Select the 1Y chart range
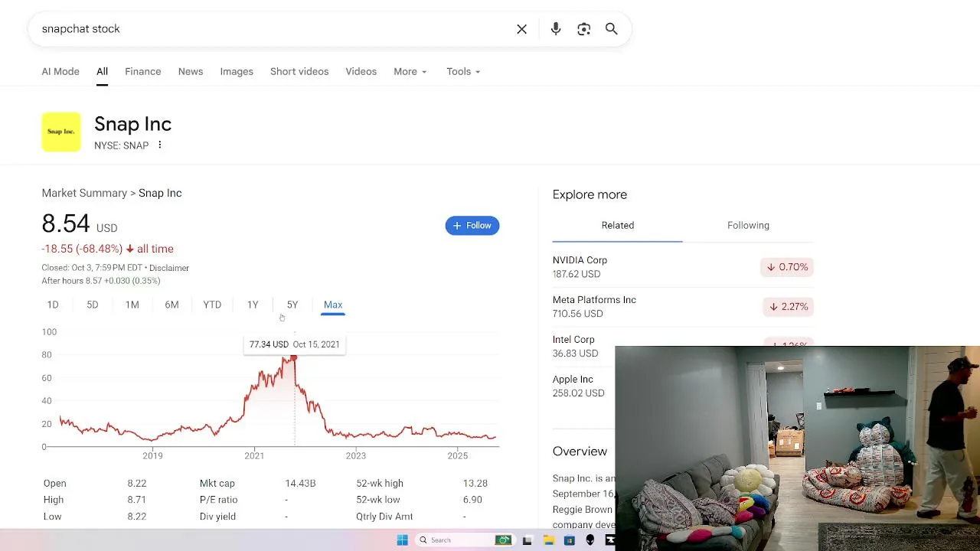This screenshot has height=551, width=980. (x=253, y=305)
